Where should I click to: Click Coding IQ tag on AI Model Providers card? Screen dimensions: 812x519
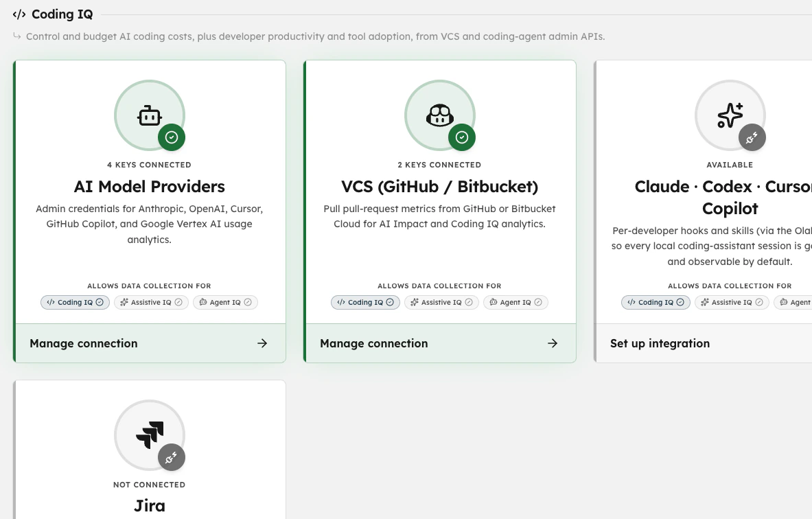pyautogui.click(x=75, y=303)
